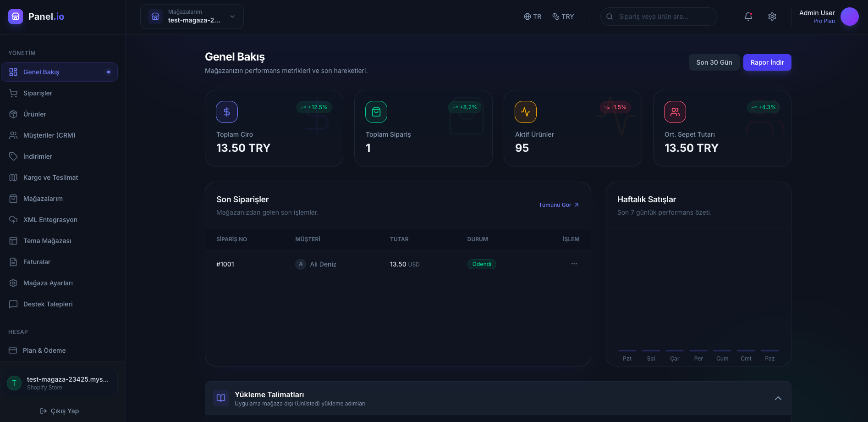Click the Yükleme Talimatları book icon

coord(221,398)
